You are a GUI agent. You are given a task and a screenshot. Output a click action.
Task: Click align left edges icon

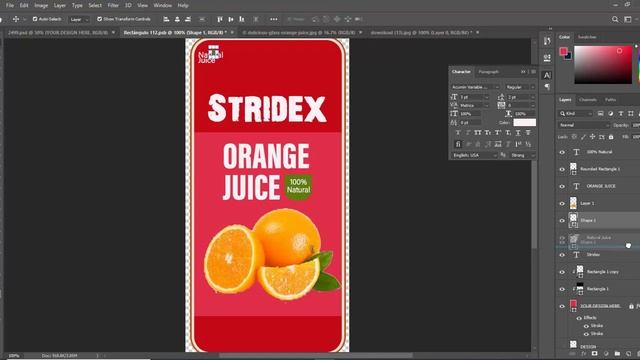[166, 19]
